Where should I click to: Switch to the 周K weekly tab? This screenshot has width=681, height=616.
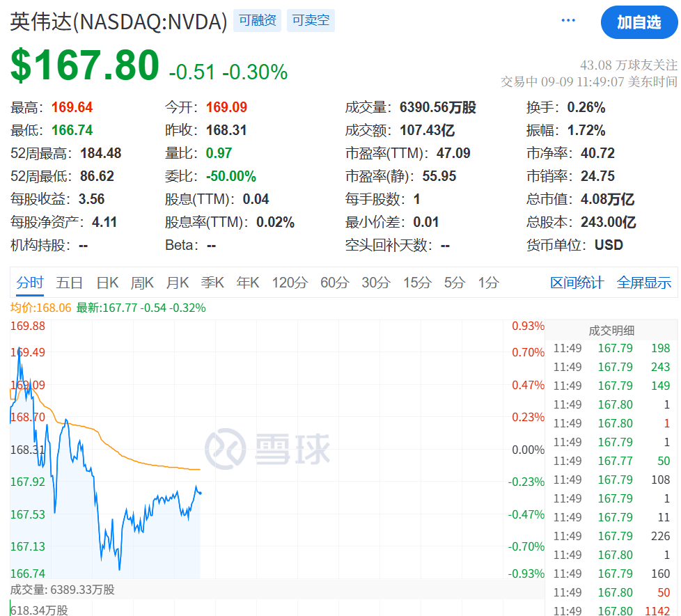142,283
